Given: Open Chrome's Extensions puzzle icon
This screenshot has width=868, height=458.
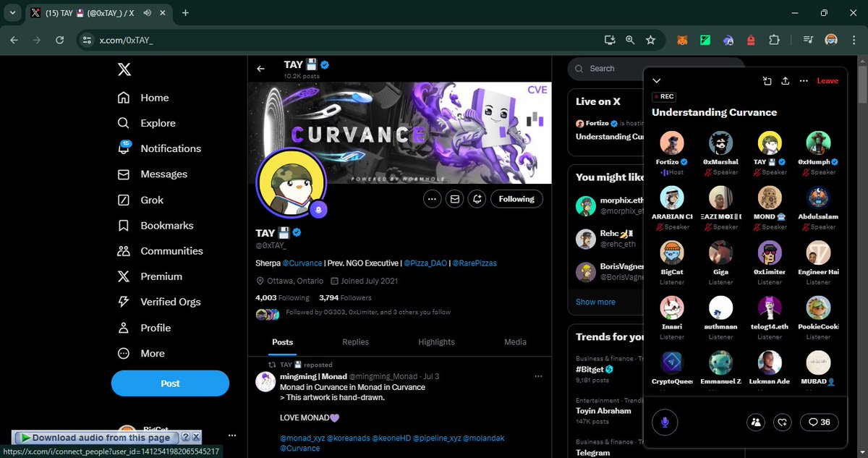Looking at the screenshot, I should 774,40.
